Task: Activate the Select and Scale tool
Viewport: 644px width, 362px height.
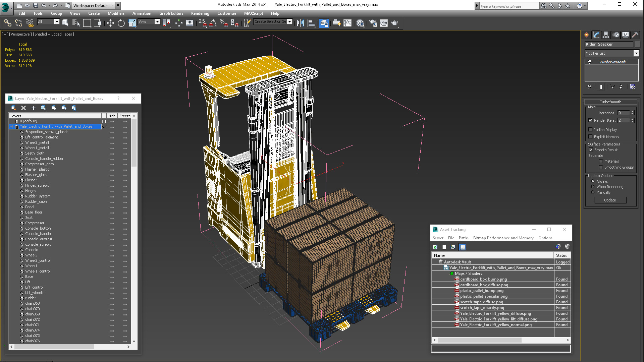Action: click(132, 23)
